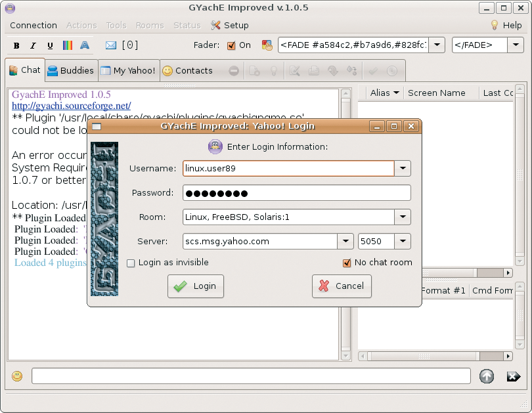
Task: Uncheck the No chat room checkbox
Action: [347, 263]
